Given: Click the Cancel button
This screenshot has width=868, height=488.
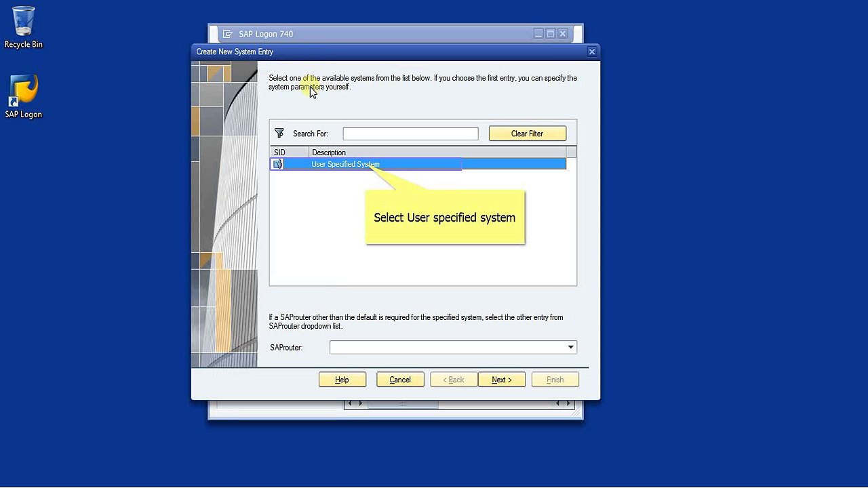Looking at the screenshot, I should (400, 380).
